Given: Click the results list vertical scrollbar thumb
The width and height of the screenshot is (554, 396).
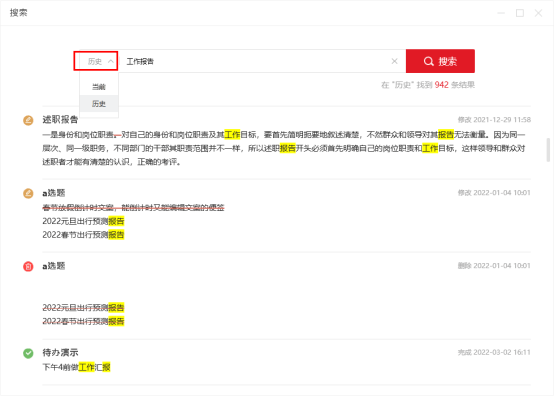Looking at the screenshot, I should [x=548, y=150].
